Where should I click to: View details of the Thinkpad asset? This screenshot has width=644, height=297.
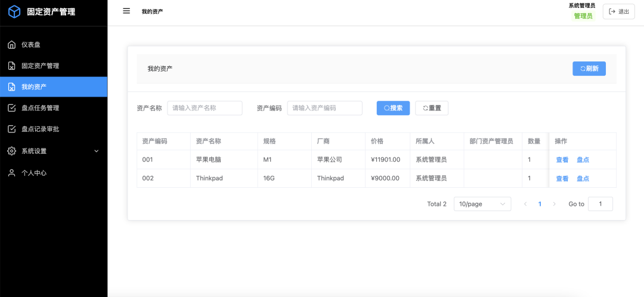tap(562, 179)
